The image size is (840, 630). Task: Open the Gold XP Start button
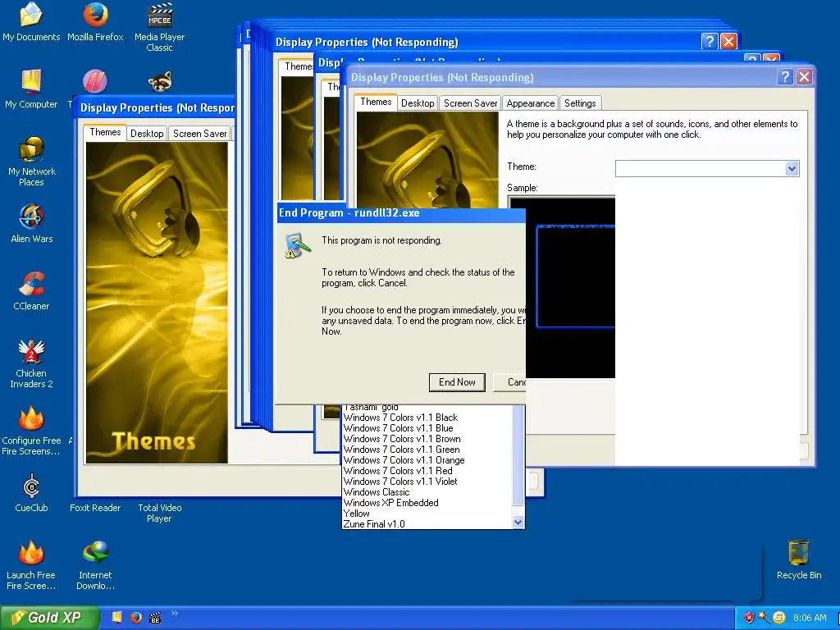coord(50,618)
